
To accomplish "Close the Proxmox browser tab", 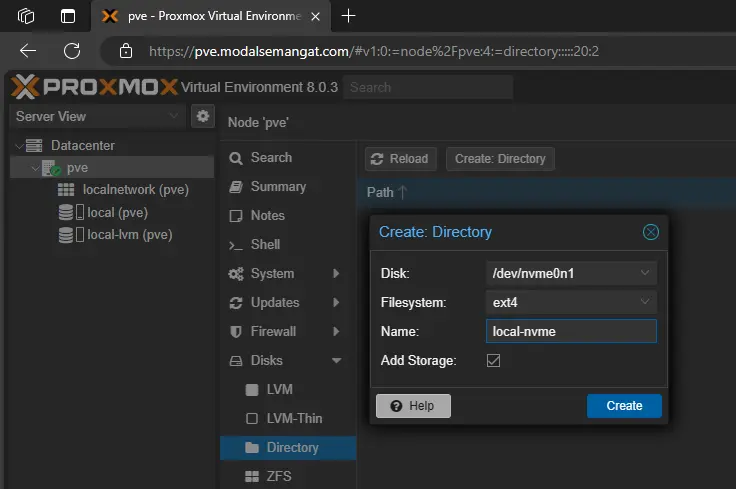I will 315,16.
